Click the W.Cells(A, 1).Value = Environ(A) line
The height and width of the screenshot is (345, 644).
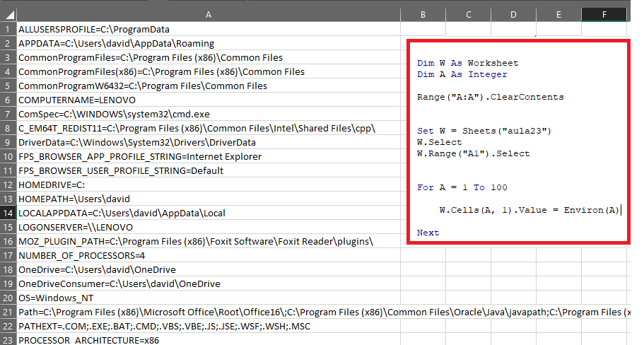[x=529, y=210]
